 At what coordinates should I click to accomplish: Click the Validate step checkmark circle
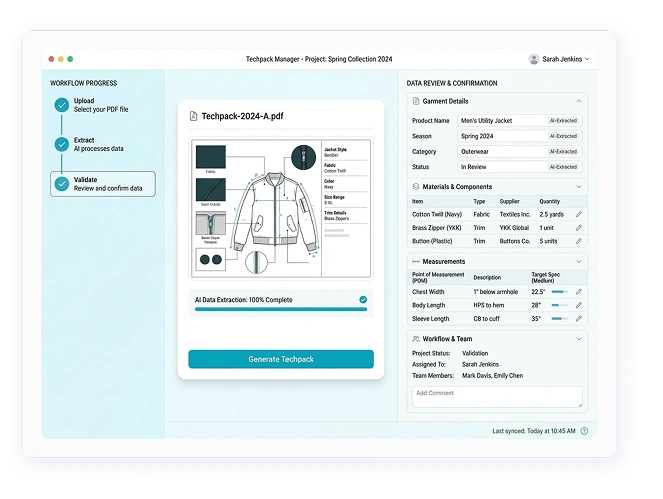tap(62, 184)
